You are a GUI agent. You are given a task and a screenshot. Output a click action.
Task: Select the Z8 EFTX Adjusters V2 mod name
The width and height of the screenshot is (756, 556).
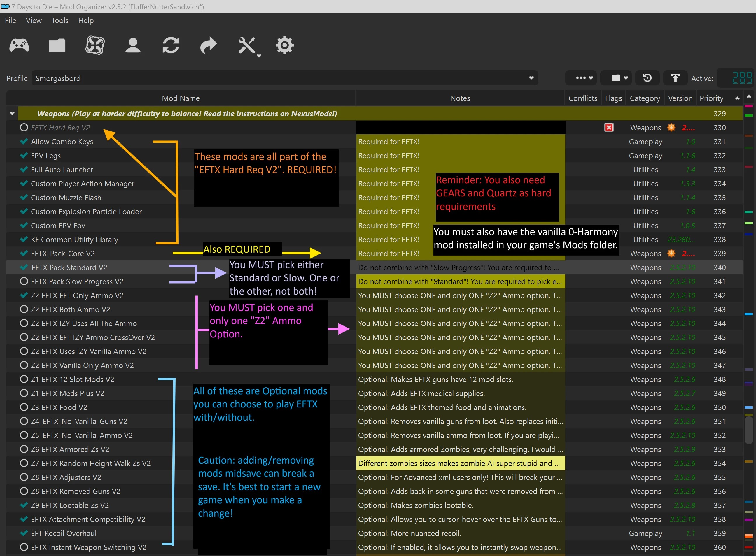point(66,477)
